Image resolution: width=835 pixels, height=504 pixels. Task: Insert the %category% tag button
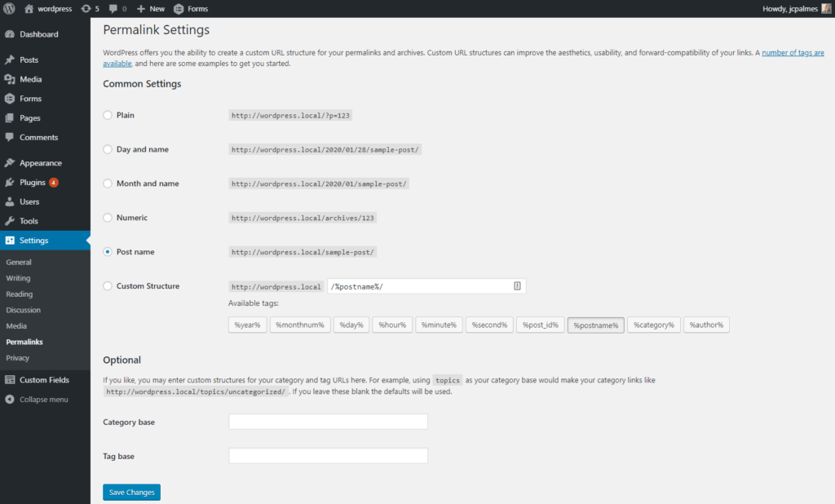[x=654, y=325]
